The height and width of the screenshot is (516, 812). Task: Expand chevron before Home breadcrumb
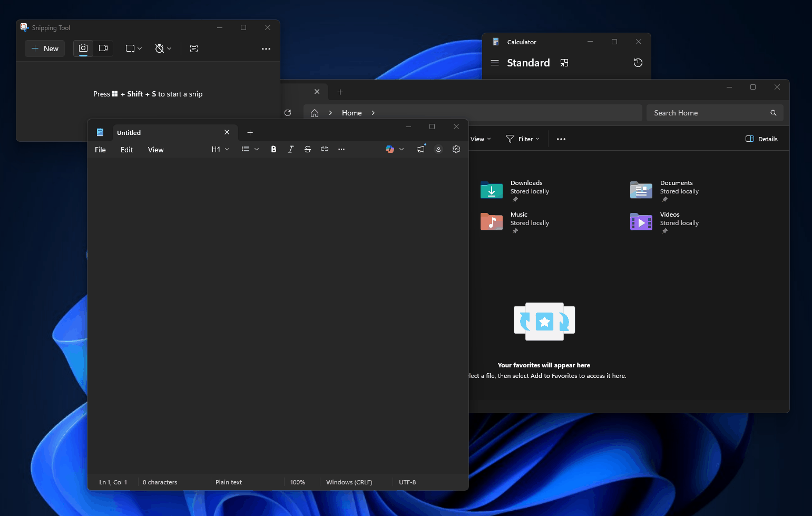[x=330, y=113]
